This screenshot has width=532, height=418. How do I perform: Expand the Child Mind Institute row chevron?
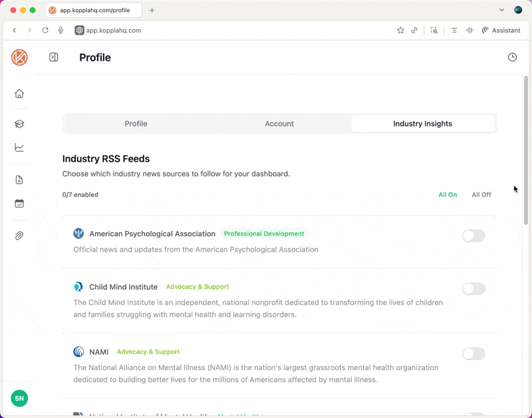(x=491, y=289)
